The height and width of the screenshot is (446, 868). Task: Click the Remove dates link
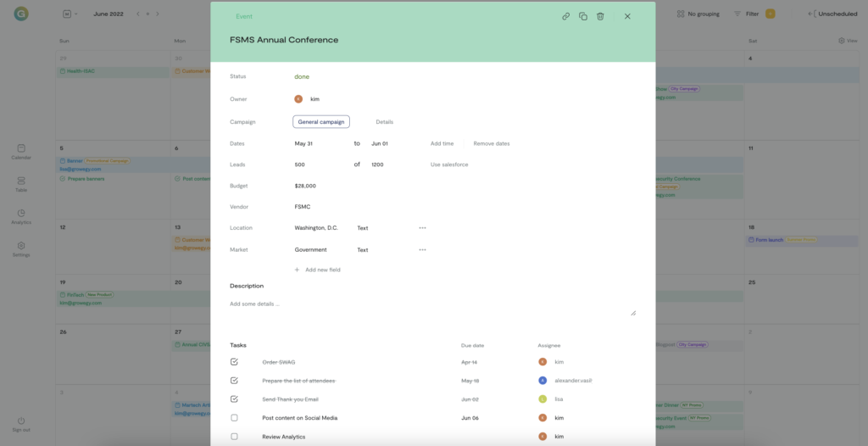492,144
